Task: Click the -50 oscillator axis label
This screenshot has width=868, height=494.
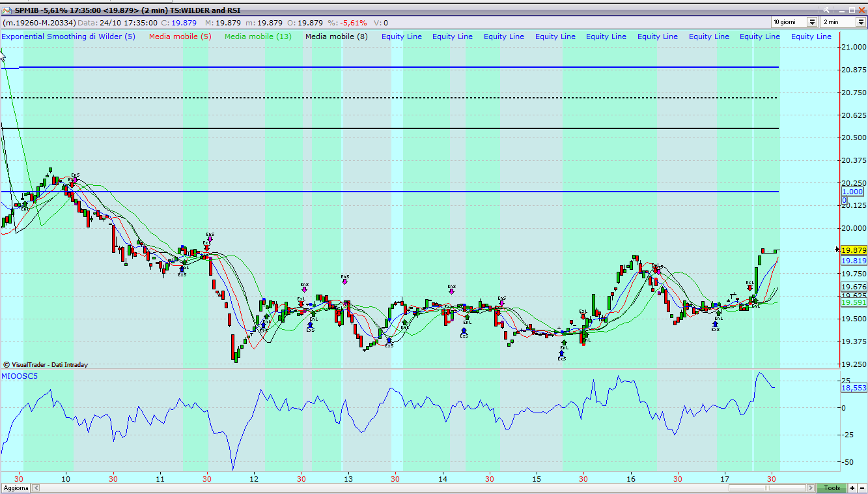Action: (x=848, y=461)
